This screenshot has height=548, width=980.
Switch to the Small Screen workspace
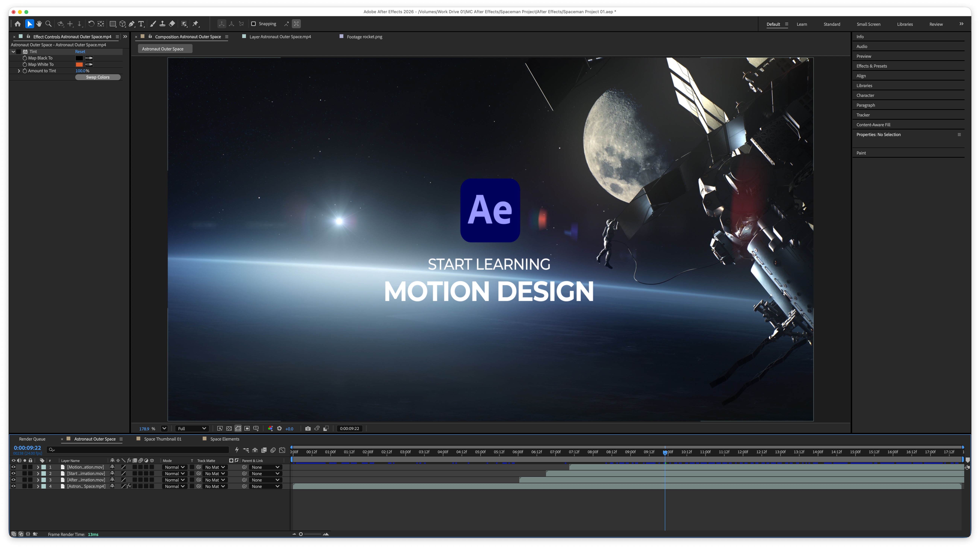[x=868, y=24]
